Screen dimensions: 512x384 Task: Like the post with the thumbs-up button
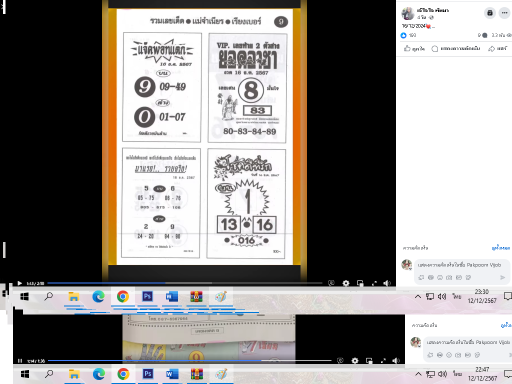click(x=414, y=49)
